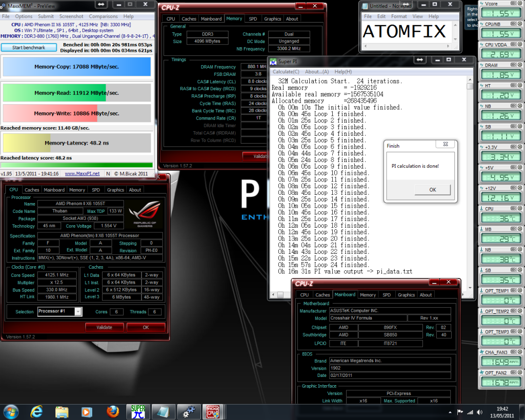The height and width of the screenshot is (420, 525).
Task: Expand the Processor #1 selection dropdown
Action: (x=78, y=311)
